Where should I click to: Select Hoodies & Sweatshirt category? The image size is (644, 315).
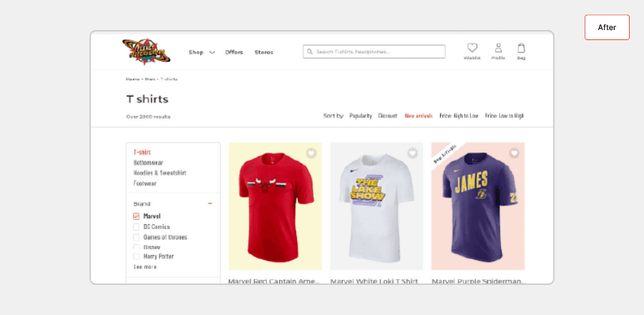160,173
